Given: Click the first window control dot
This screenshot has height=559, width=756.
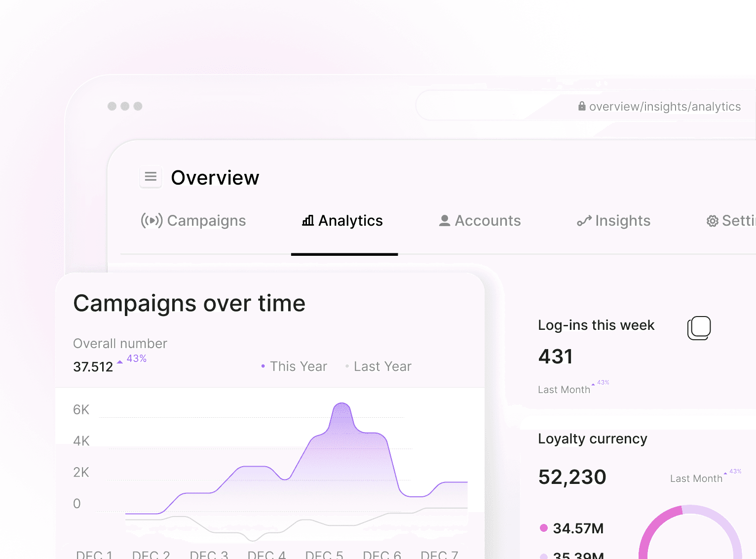Looking at the screenshot, I should tap(112, 106).
